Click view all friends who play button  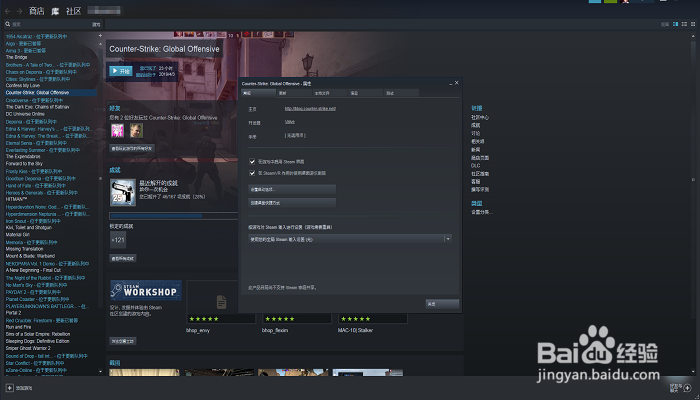coord(132,148)
